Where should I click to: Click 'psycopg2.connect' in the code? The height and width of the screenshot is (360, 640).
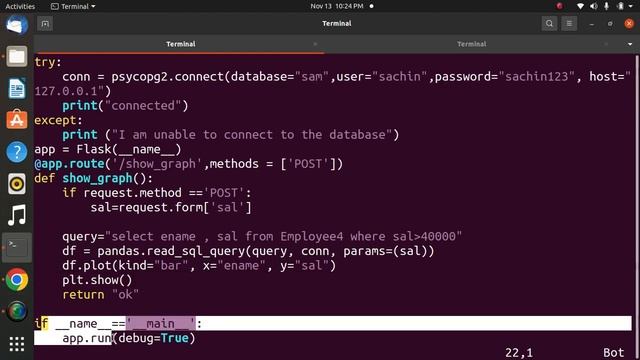tap(167, 77)
